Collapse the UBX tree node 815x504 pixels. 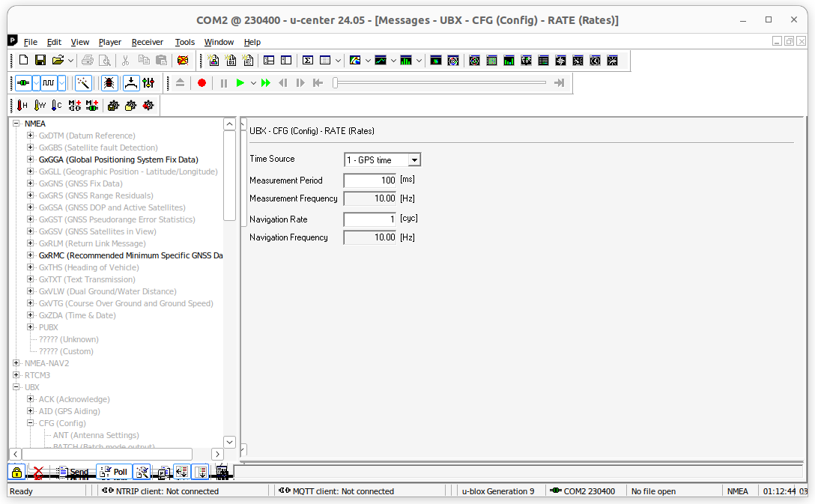pos(16,387)
